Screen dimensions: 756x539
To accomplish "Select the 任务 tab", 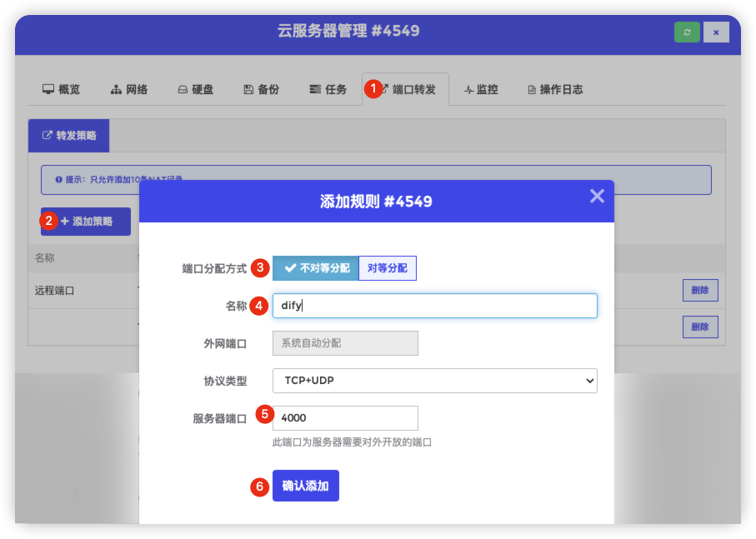I will coord(328,90).
